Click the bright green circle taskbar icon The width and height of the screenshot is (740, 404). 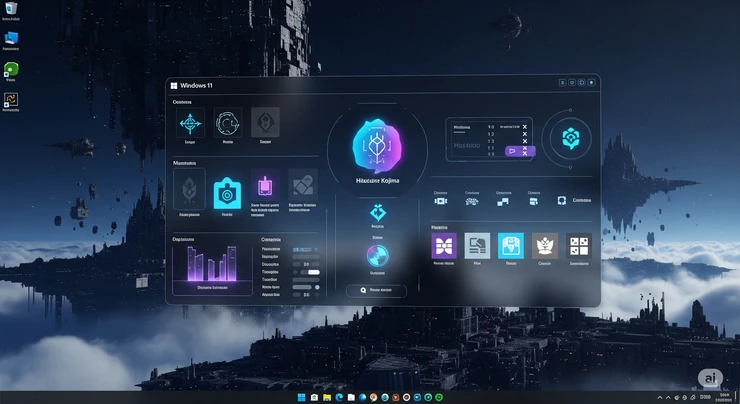439,397
